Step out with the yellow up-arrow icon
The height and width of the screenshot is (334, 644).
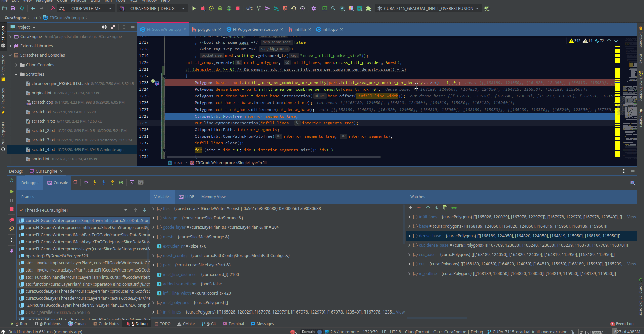click(112, 182)
